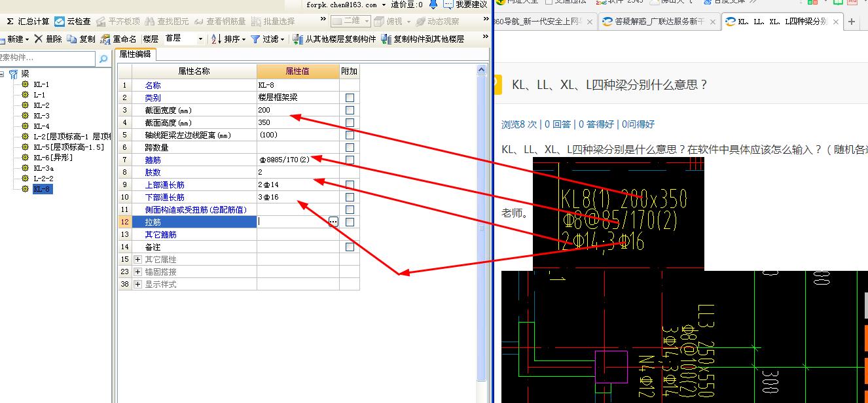868x403 pixels.
Task: Expand 锚固搭接 property group
Action: 137,272
